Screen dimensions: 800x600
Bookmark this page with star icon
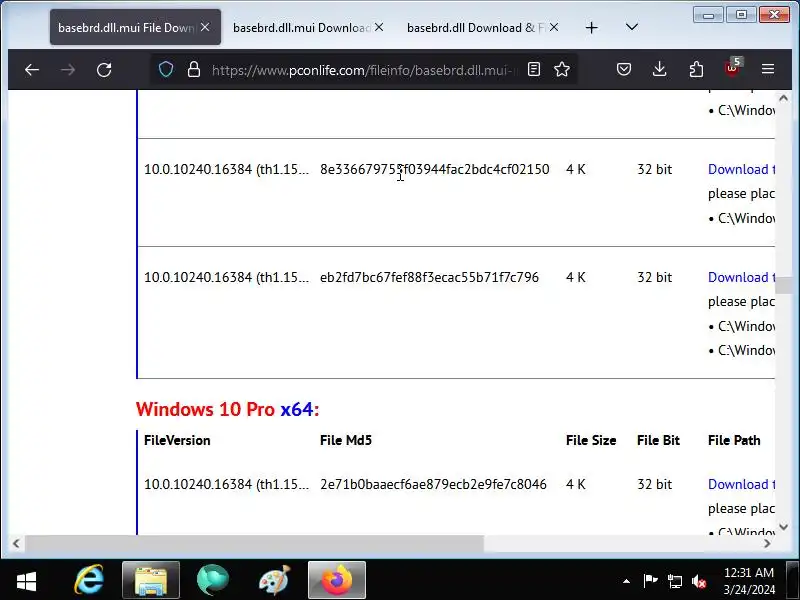(562, 69)
